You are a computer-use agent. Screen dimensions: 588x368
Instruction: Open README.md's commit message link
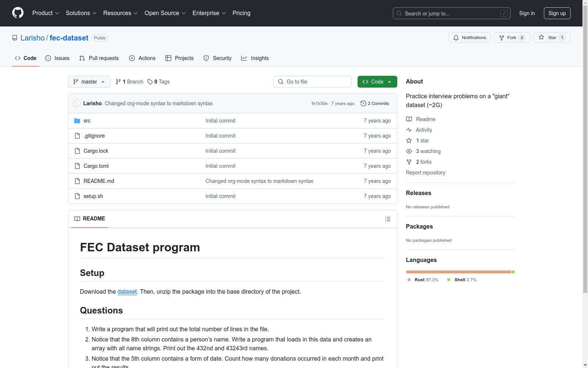[259, 181]
